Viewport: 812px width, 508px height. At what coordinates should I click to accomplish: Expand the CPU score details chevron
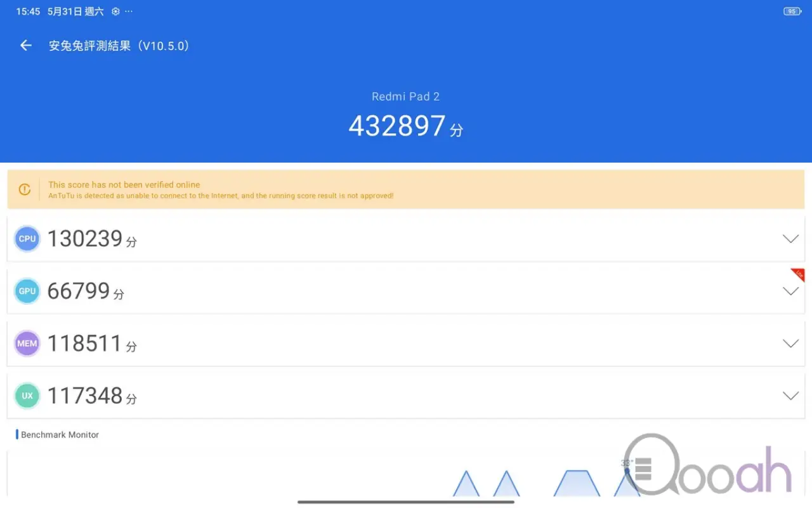790,239
